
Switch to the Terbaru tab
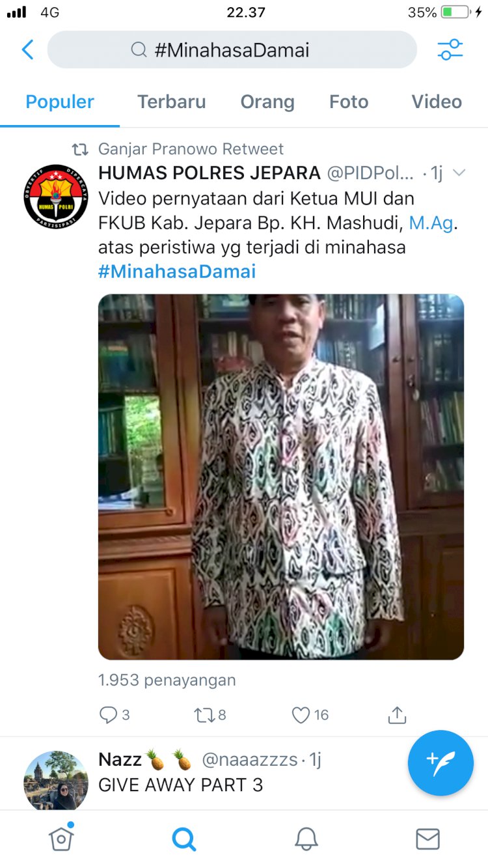(x=172, y=102)
